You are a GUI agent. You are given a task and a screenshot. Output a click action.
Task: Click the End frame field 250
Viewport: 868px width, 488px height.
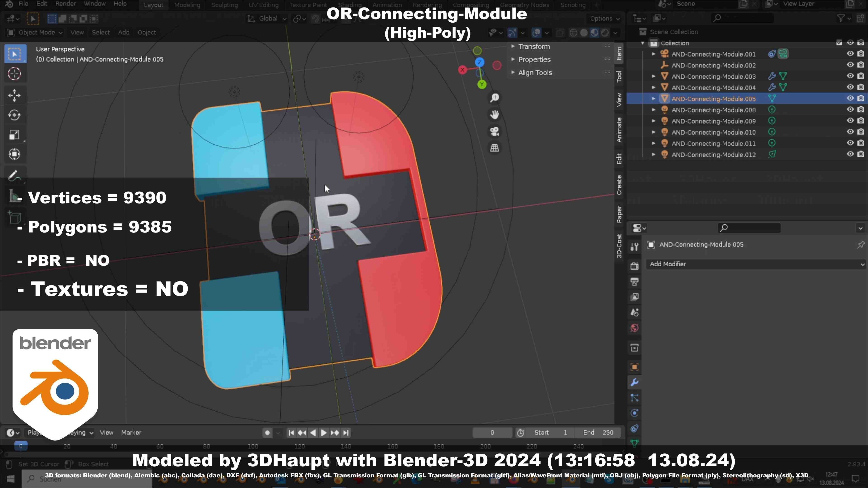(598, 433)
